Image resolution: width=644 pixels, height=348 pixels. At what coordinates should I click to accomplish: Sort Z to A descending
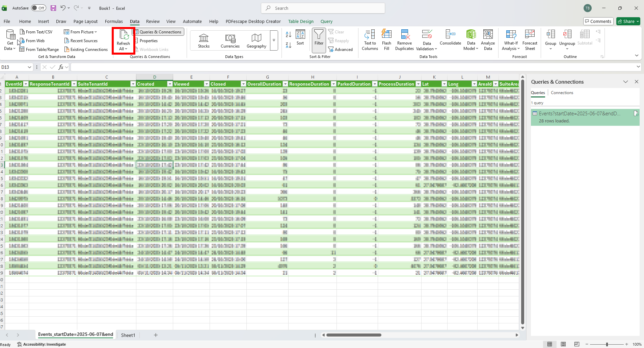289,45
